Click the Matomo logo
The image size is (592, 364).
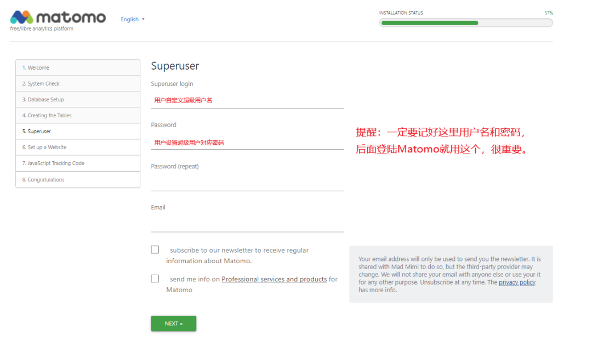(58, 18)
